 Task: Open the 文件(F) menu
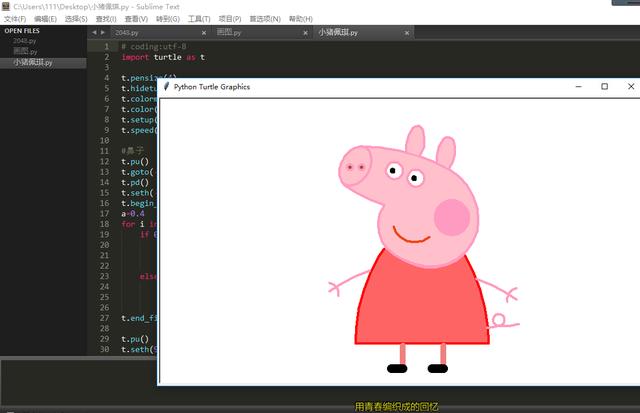tap(15, 19)
